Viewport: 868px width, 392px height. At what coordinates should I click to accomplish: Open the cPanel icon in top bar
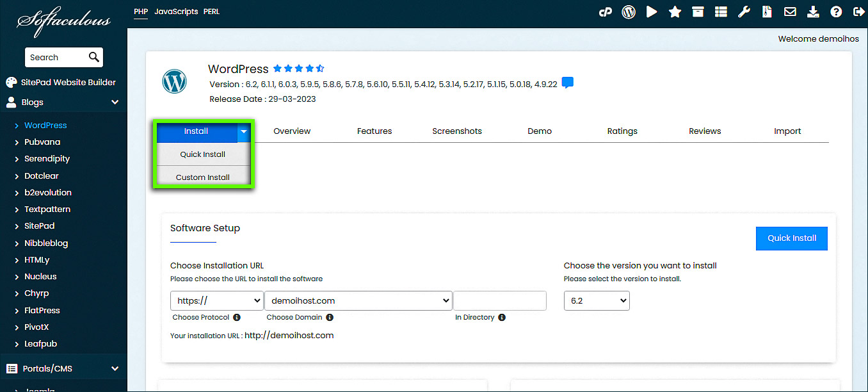(605, 12)
